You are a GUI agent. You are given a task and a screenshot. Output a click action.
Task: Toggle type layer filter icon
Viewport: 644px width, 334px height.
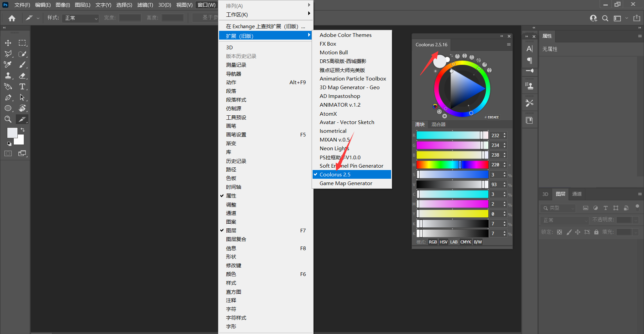(x=606, y=208)
